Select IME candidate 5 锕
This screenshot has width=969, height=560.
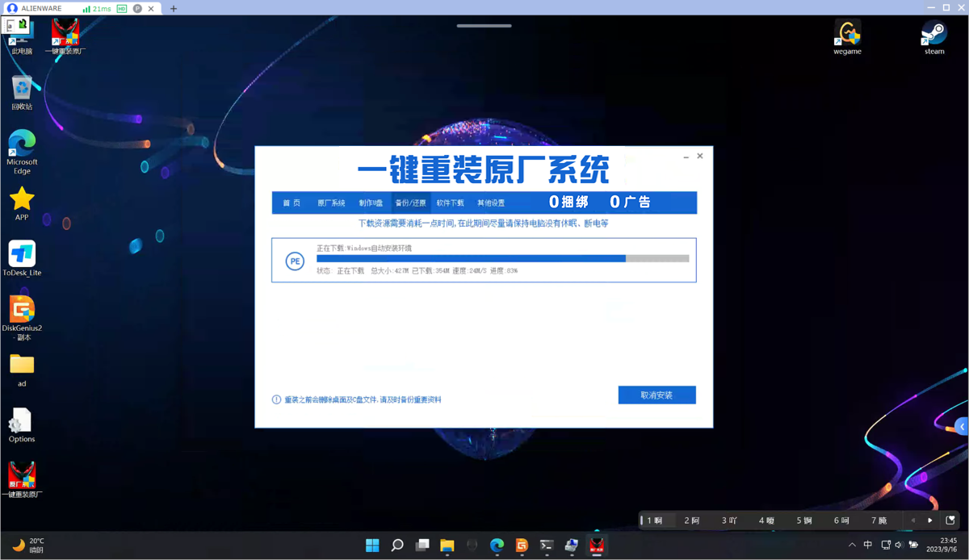click(x=804, y=520)
